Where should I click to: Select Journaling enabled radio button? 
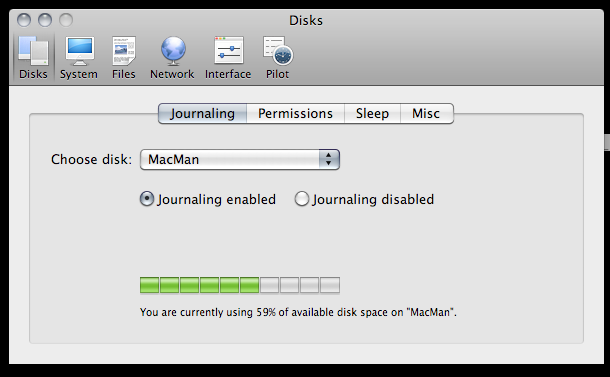click(147, 199)
